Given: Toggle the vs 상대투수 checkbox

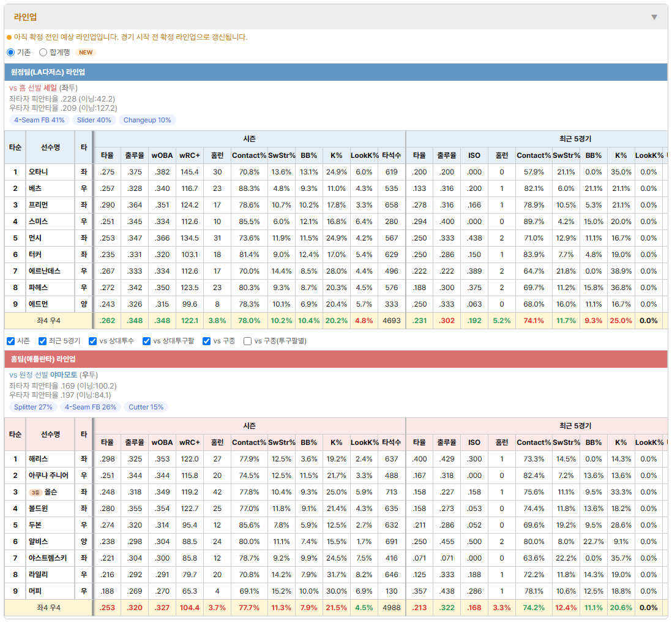Looking at the screenshot, I should coord(92,341).
